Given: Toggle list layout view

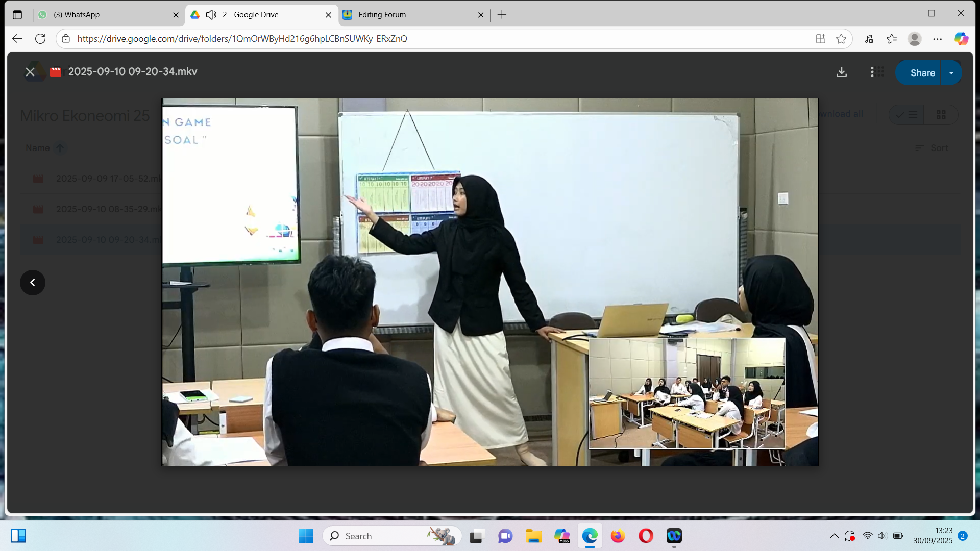Looking at the screenshot, I should pos(907,115).
